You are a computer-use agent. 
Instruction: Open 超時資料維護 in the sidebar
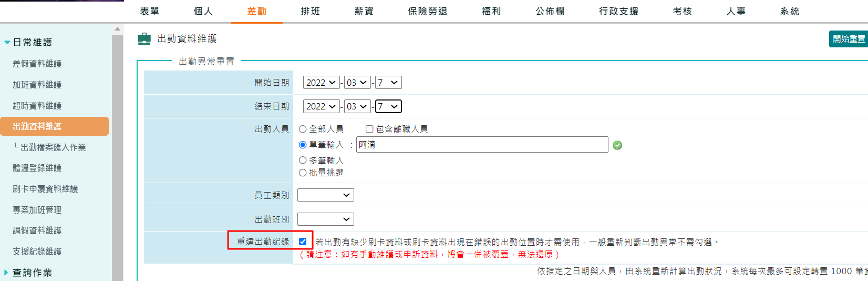[x=37, y=106]
